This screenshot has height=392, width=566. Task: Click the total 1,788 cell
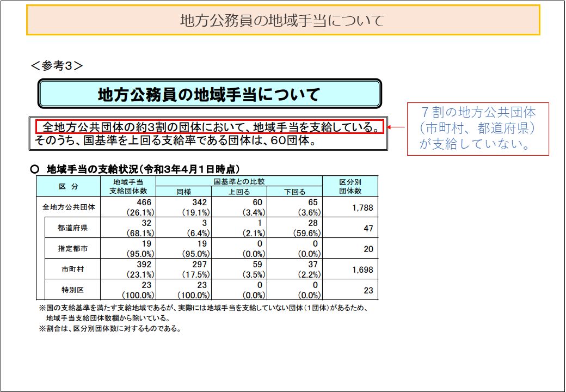pyautogui.click(x=350, y=207)
